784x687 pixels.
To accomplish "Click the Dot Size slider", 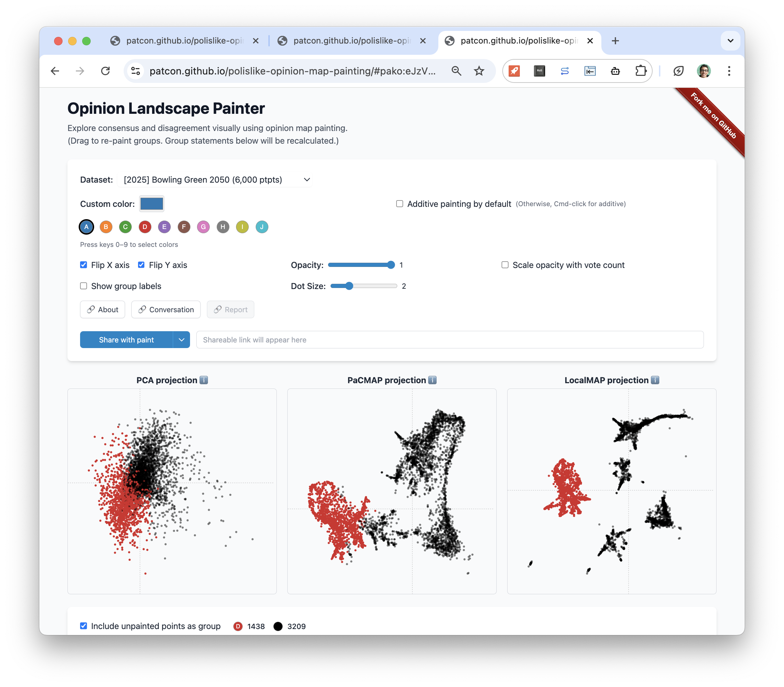I will pos(364,286).
